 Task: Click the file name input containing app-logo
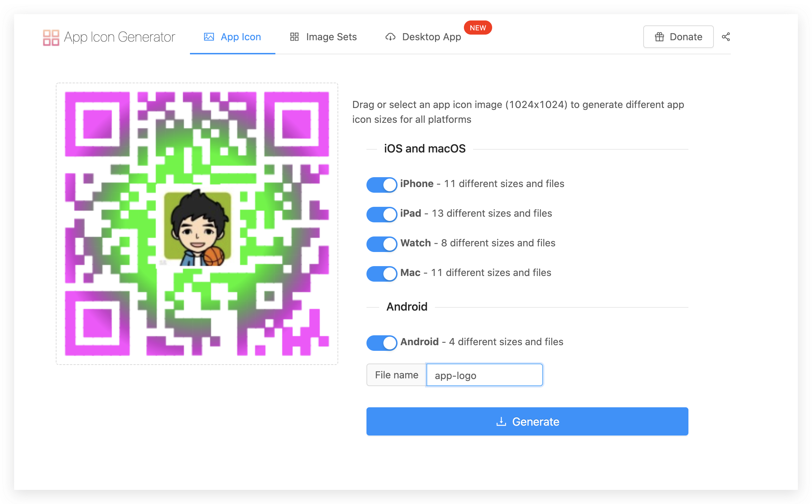pyautogui.click(x=484, y=375)
